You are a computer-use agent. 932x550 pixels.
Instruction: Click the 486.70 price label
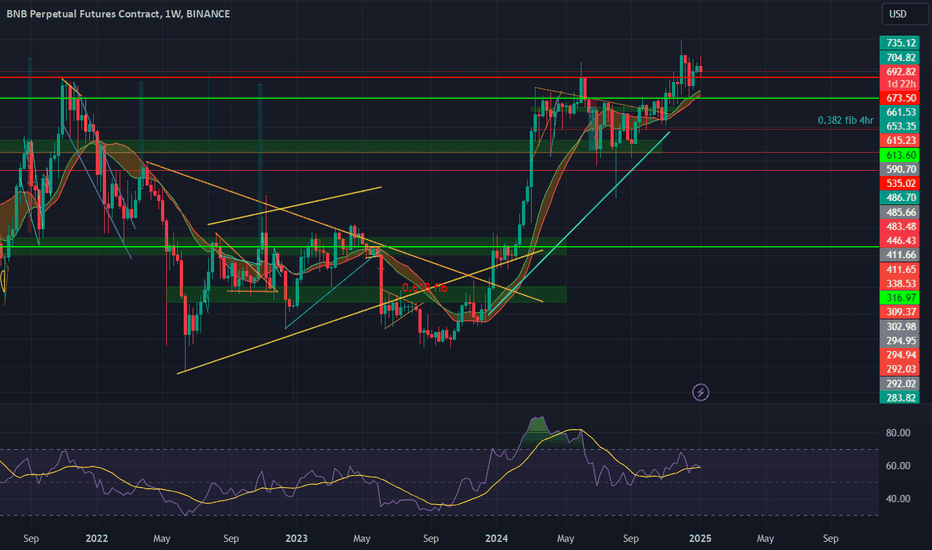900,197
